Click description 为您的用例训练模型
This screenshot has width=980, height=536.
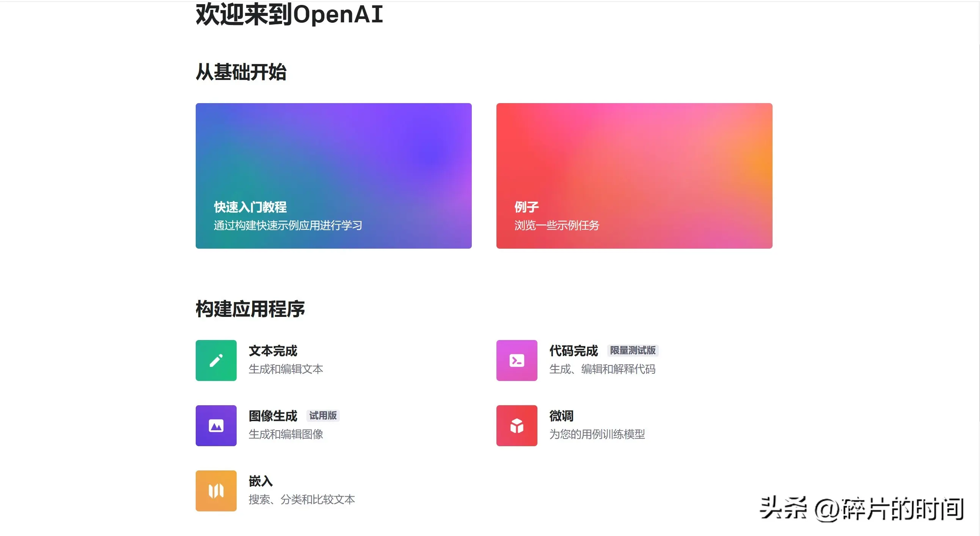click(597, 434)
